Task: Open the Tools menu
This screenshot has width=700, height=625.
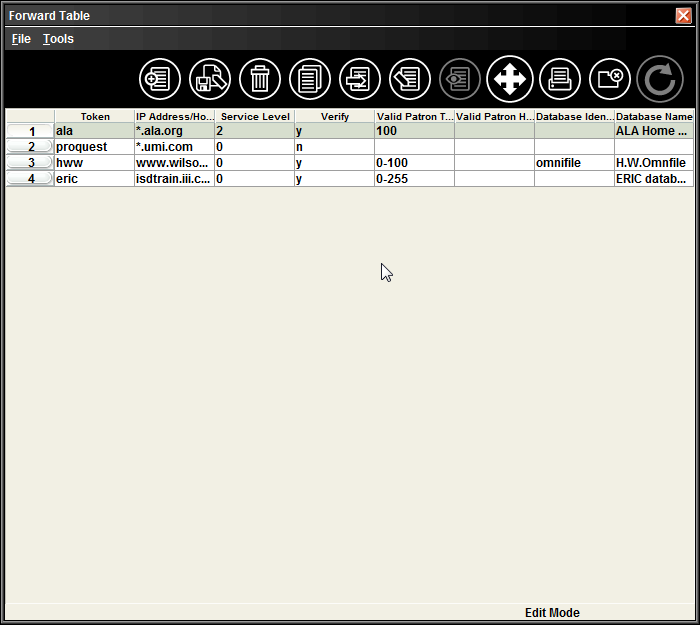Action: tap(58, 39)
